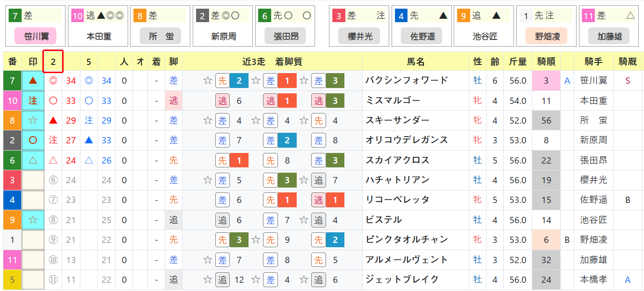Click the 加藤雄 jockey button in top card
644x291 pixels.
609,36
